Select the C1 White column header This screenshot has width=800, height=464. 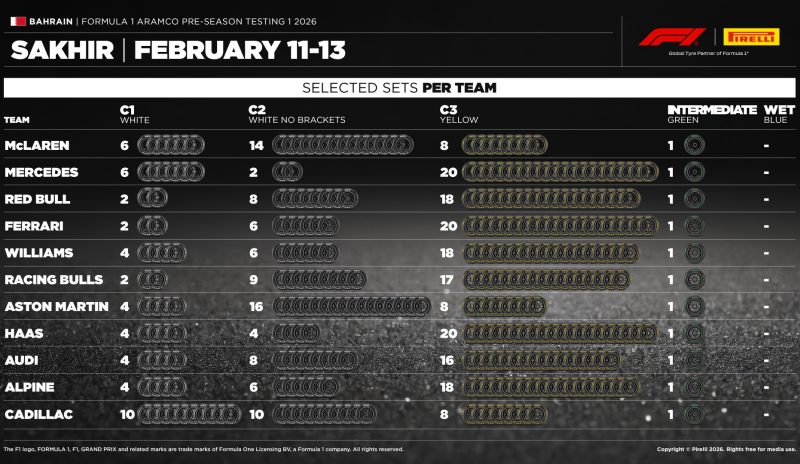134,114
